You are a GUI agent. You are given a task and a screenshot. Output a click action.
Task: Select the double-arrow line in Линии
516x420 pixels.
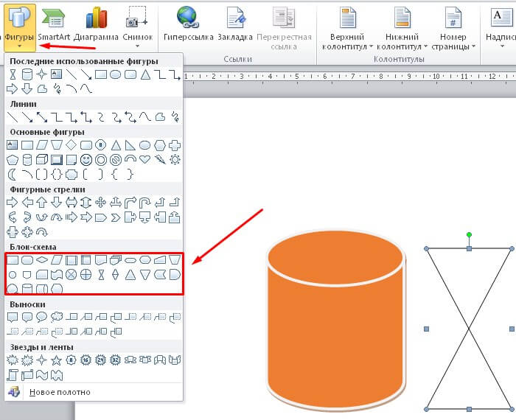coord(42,117)
